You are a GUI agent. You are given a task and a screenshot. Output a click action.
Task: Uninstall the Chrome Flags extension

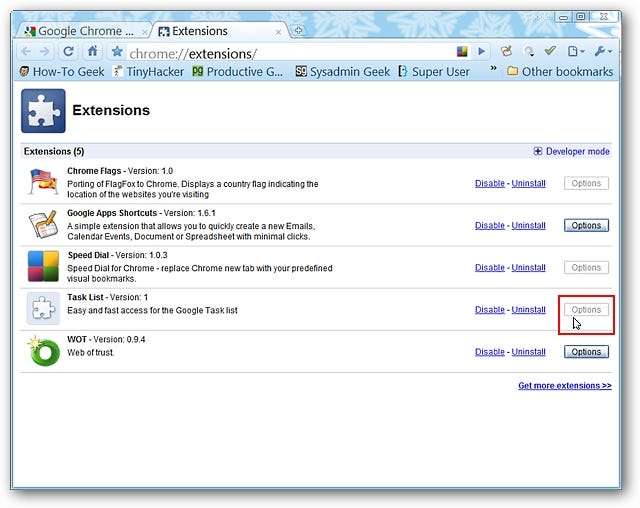point(529,184)
